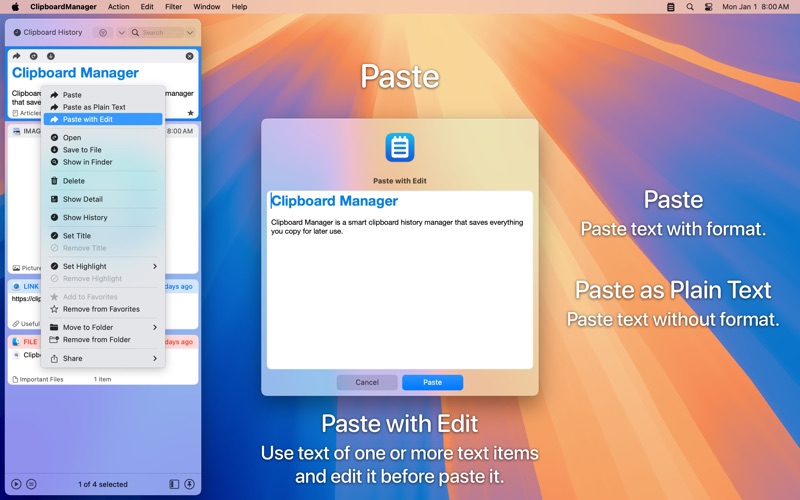Screen dimensions: 800x500
Task: Click the Finder file icon on the FILE card
Action: tap(16, 342)
